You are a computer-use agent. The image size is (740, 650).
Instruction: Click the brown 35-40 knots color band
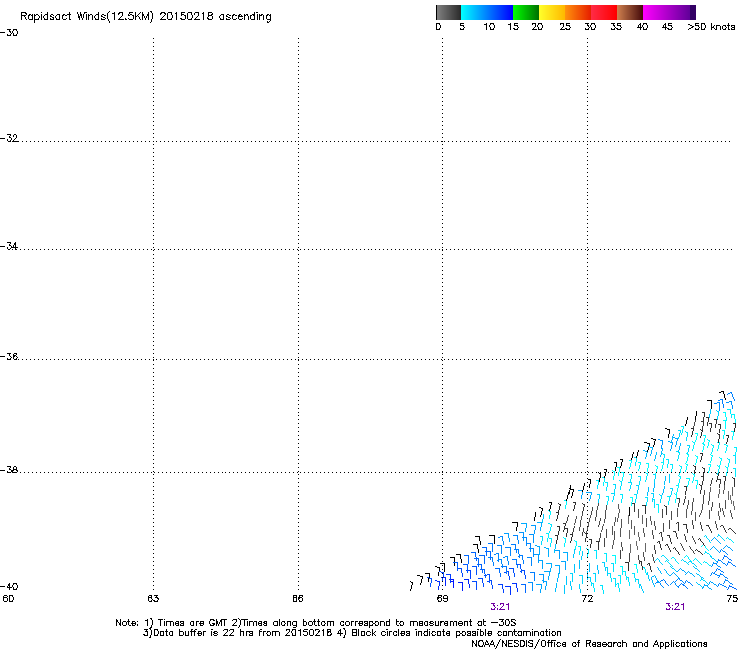click(x=630, y=12)
